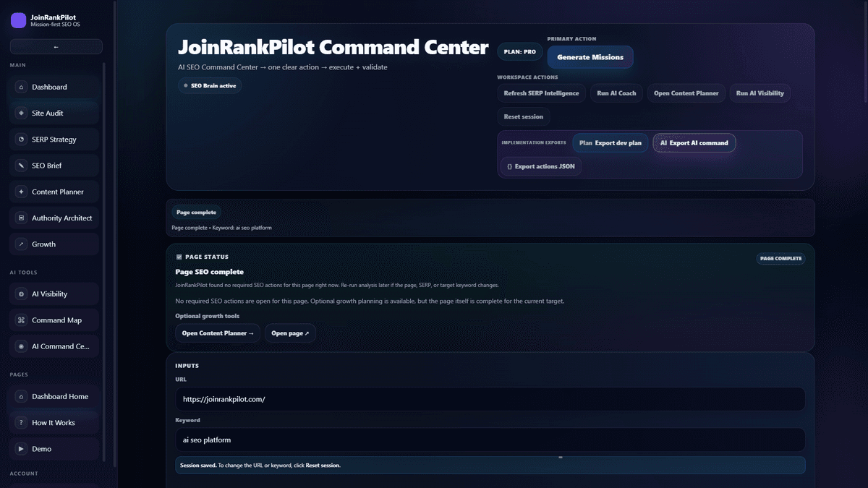Click the AI Command Center sidebar icon
Screen dimensions: 868x488
tap(21, 346)
